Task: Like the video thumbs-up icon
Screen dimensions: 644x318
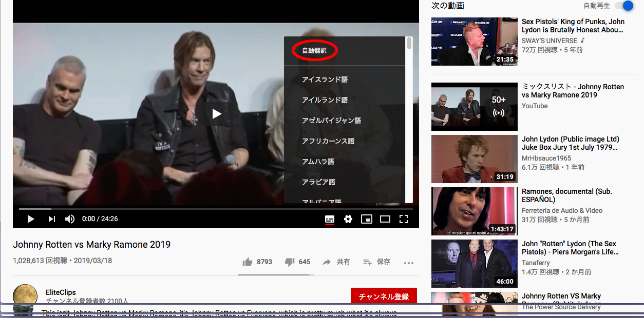Action: point(248,262)
